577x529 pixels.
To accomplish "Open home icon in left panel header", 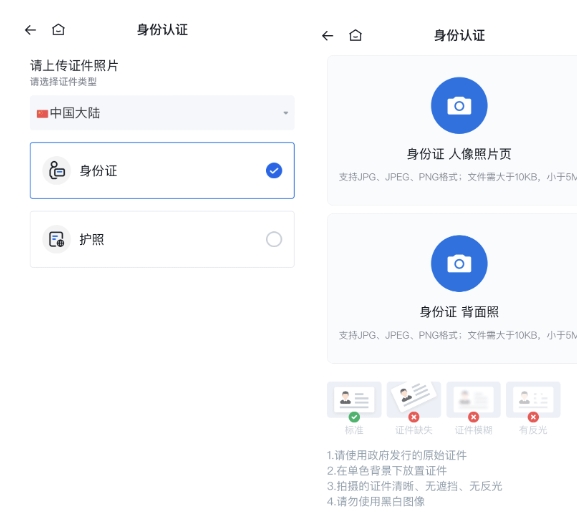I will [x=58, y=29].
